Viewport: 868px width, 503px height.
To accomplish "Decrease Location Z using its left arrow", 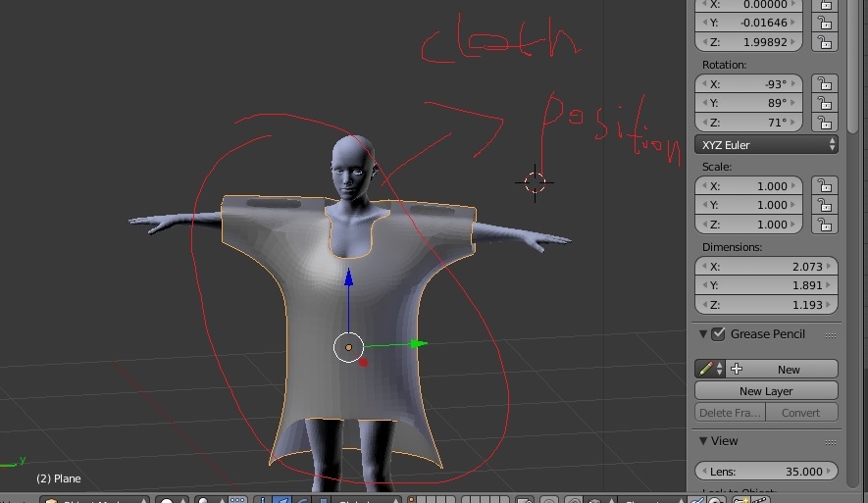I will click(x=704, y=42).
